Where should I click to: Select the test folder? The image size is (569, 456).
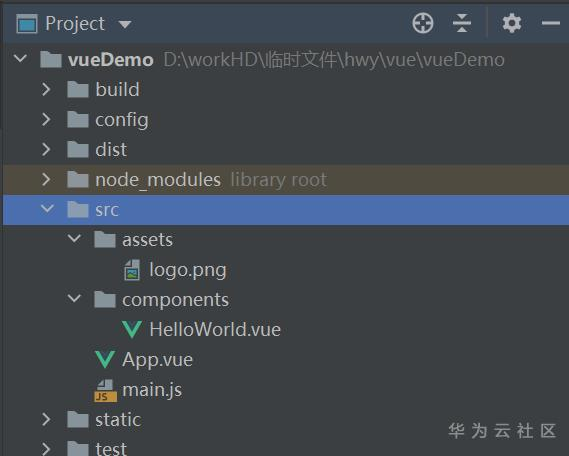click(111, 449)
